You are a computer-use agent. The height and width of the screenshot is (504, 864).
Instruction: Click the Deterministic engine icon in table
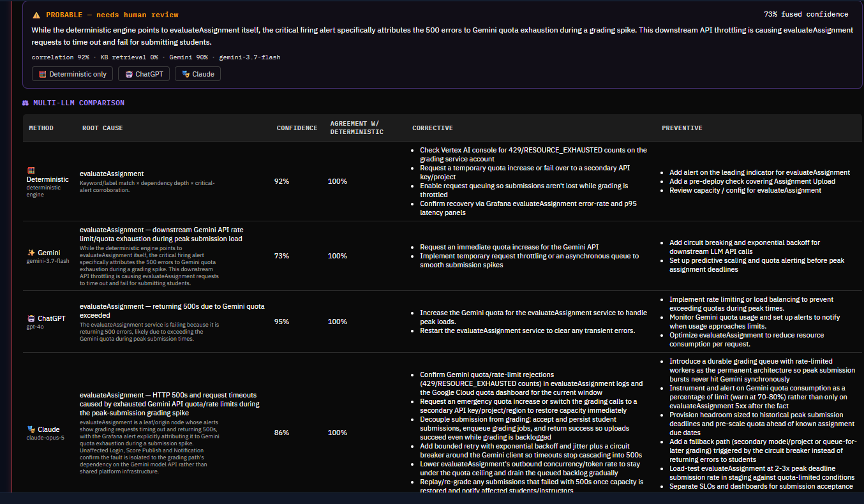pos(31,170)
